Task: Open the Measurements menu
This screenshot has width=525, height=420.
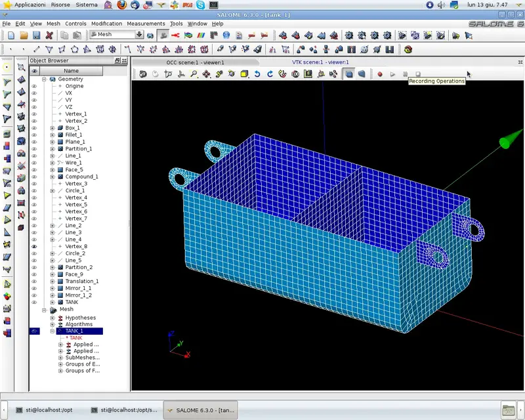Action: tap(146, 24)
